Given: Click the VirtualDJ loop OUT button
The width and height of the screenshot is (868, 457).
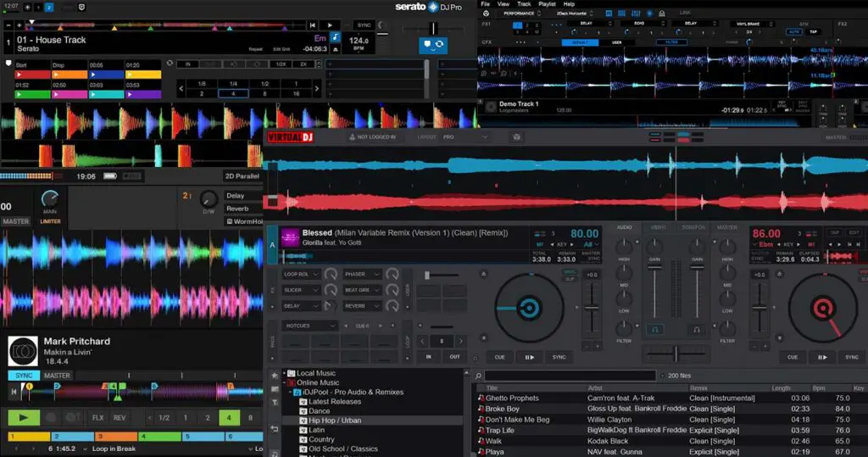Looking at the screenshot, I should (454, 357).
